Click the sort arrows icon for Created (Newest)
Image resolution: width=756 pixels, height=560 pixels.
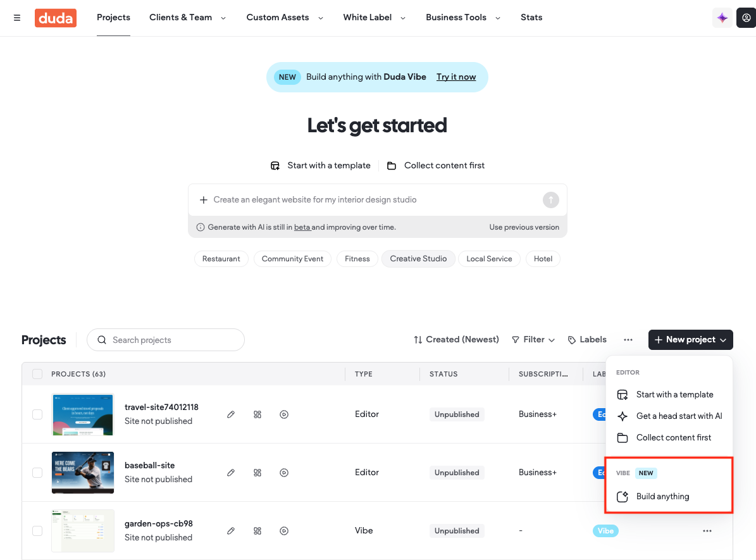point(418,340)
